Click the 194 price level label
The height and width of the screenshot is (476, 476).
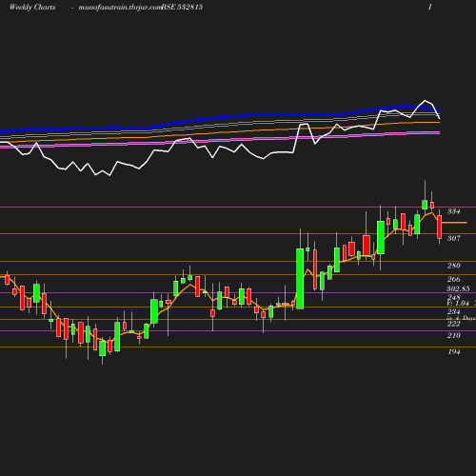tap(454, 351)
